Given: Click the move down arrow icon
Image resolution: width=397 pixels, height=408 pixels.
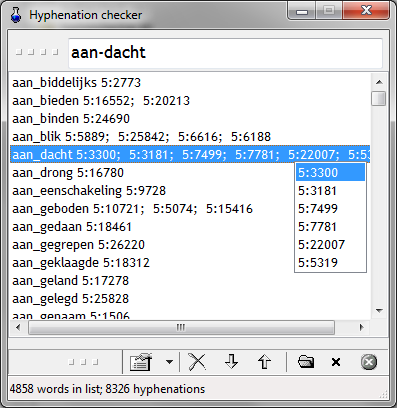Looking at the screenshot, I should coord(231,362).
